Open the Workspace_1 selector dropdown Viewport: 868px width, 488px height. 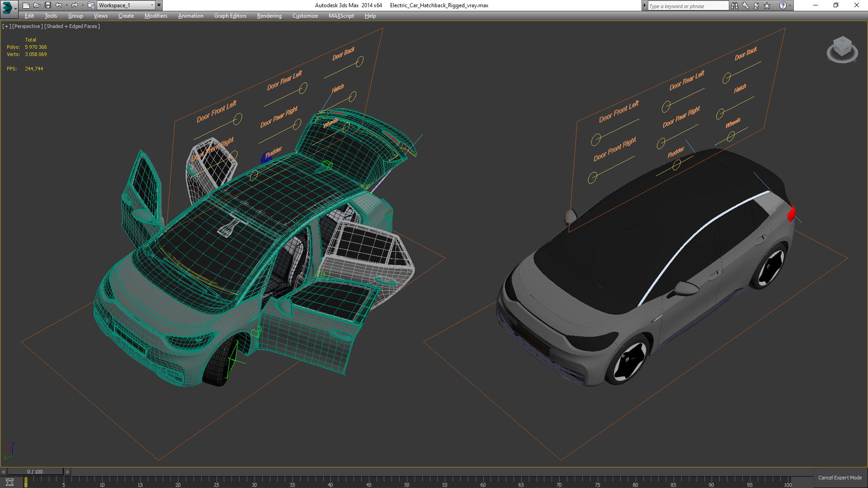tap(126, 5)
